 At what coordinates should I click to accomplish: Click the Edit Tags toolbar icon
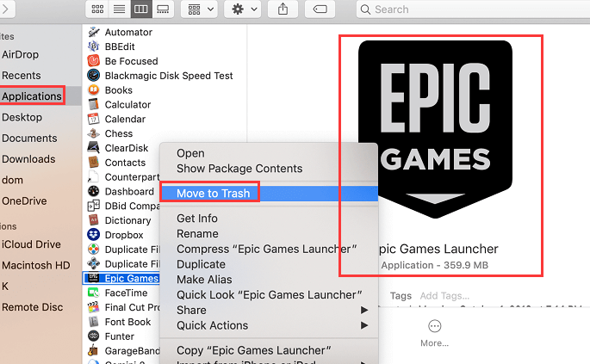320,9
